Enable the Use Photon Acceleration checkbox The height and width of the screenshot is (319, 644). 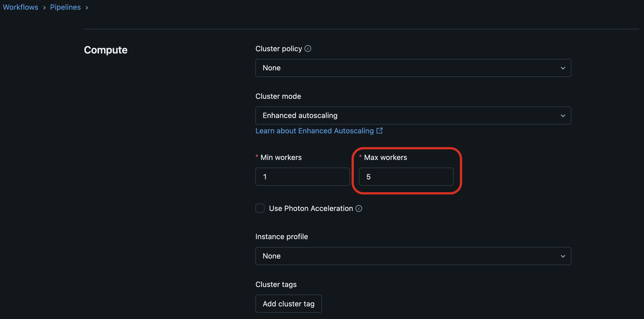click(x=260, y=208)
